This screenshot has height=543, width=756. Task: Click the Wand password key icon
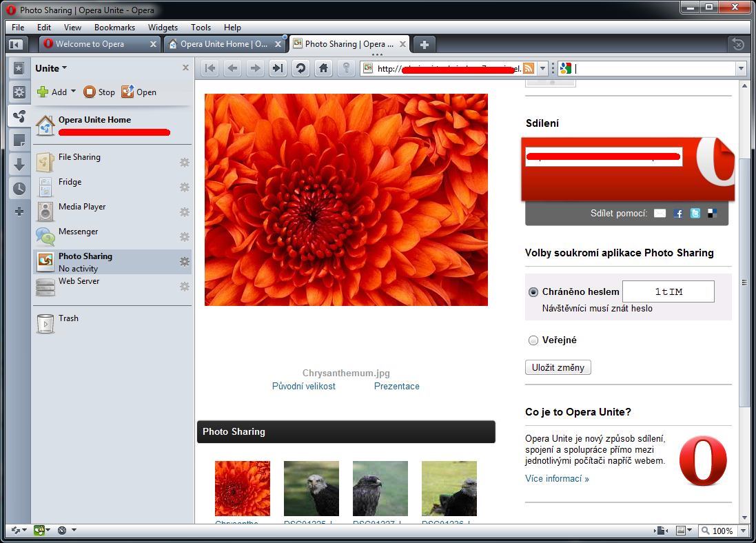pos(346,68)
